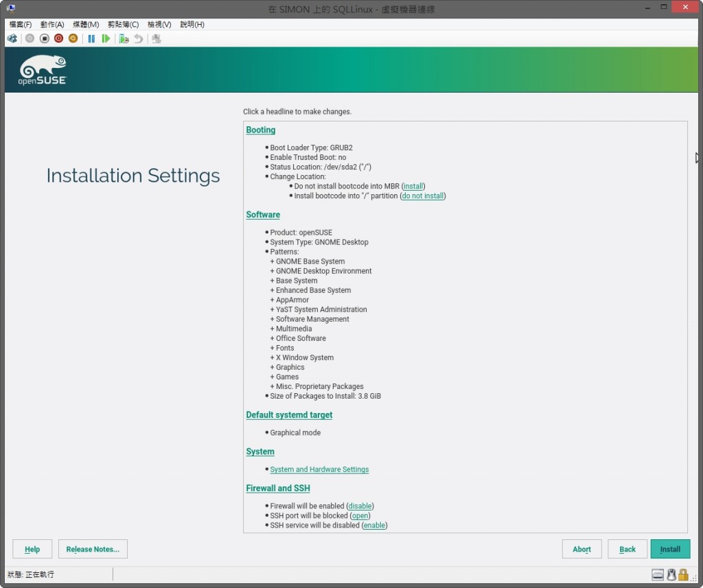Screen dimensions: 703x588
Task: Click 'open' link for SSH port
Action: tap(360, 516)
